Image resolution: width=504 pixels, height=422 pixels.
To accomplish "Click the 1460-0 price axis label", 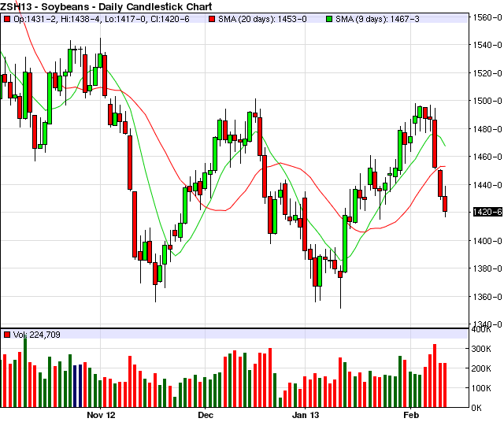I will click(487, 157).
